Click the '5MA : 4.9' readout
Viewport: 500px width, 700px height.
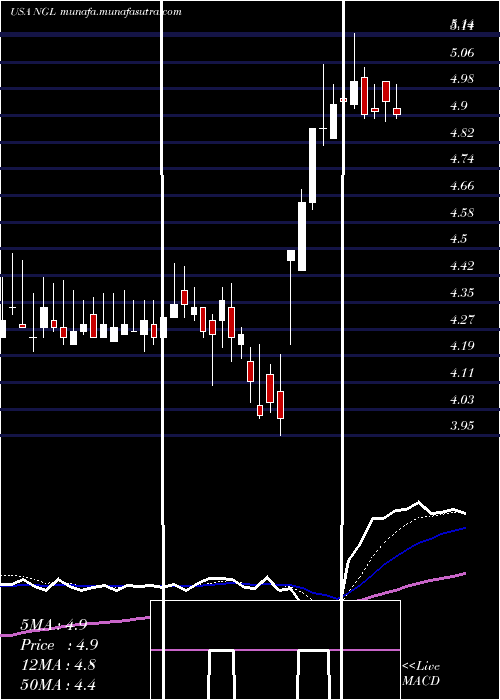pos(54,625)
